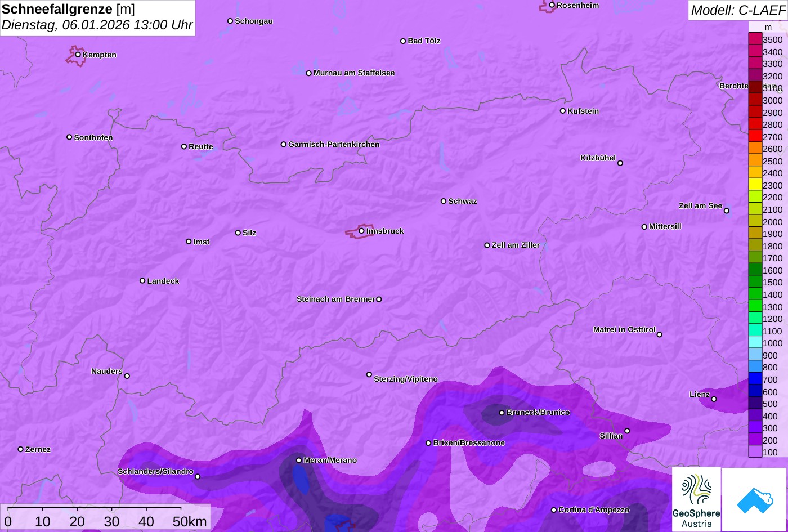
Task: Click the Silz label
Action: 249,233
